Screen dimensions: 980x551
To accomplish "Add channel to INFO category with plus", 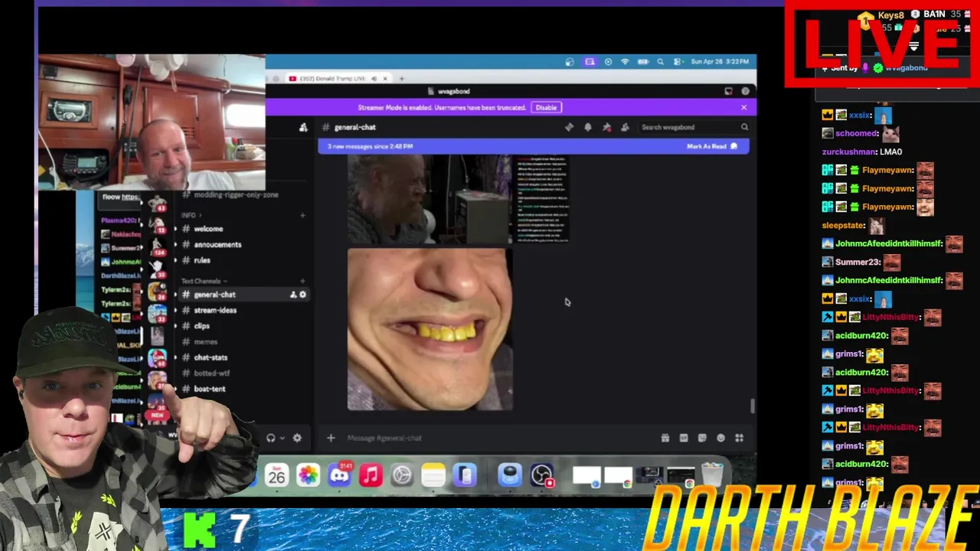I will click(302, 215).
